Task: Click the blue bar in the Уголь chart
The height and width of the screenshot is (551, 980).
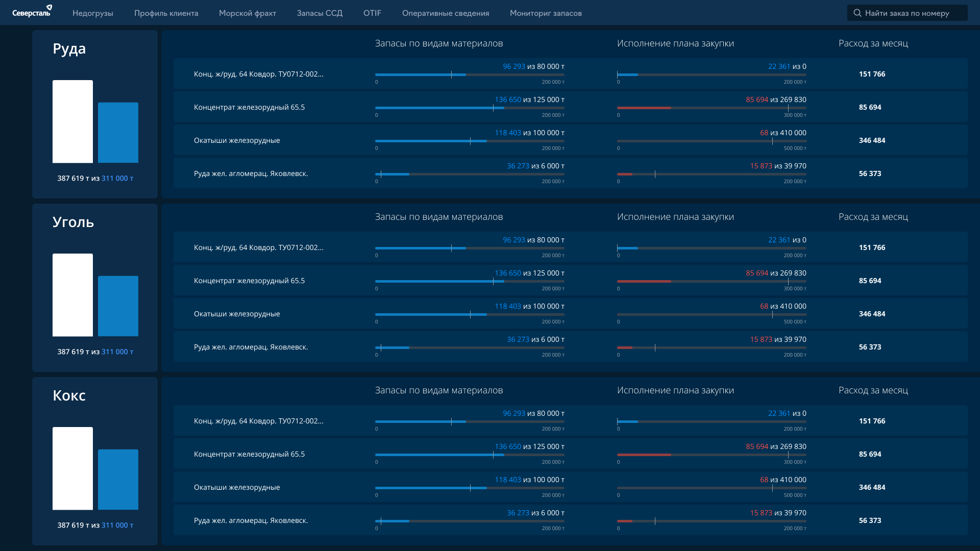Action: point(118,306)
